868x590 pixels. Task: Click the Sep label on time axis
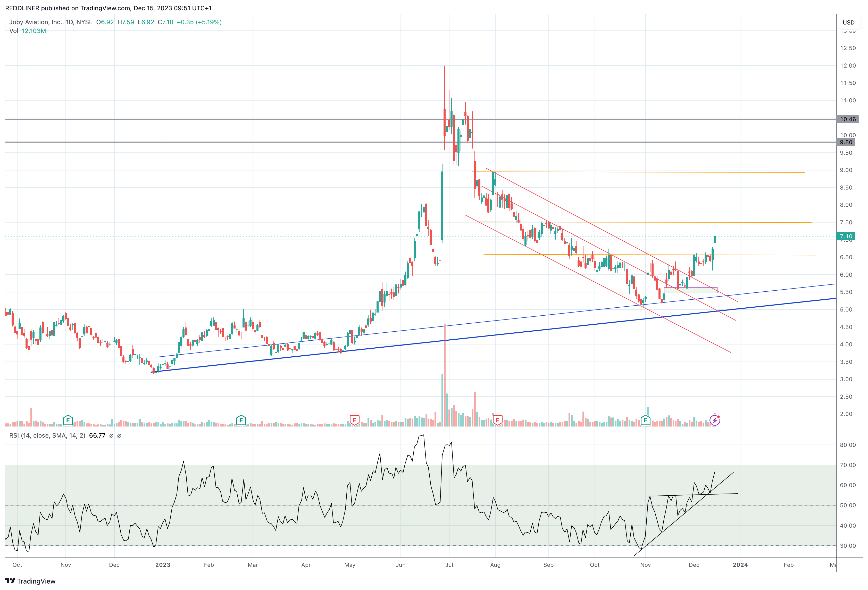point(548,564)
